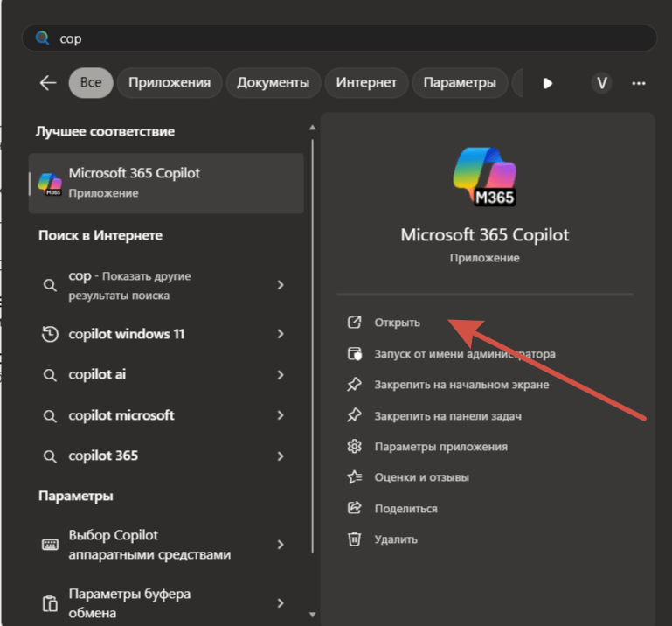Expand chevron for 'Выбор Copilot аппаратными средствами'
Viewport: 672px width, 626px height.
pyautogui.click(x=281, y=545)
